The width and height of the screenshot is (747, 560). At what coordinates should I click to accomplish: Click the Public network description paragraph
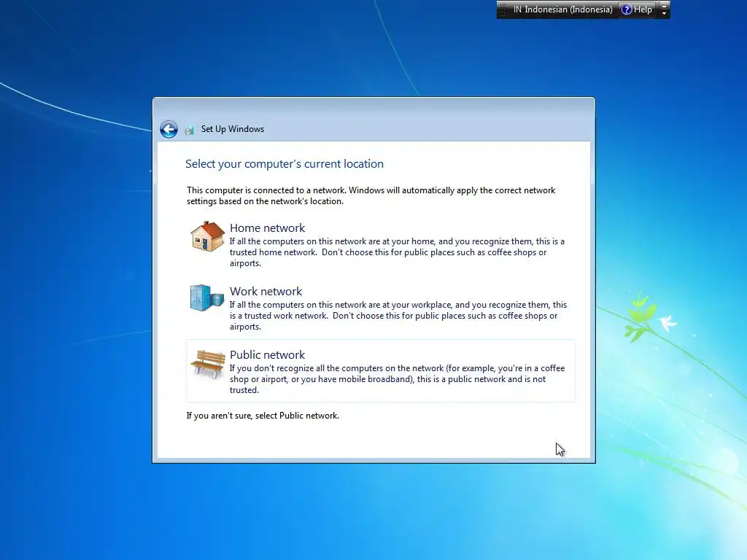(397, 379)
